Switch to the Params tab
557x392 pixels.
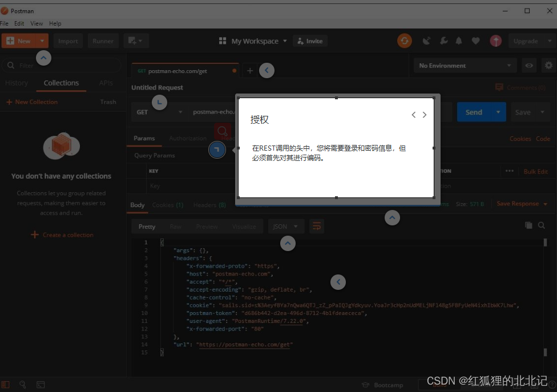pyautogui.click(x=144, y=138)
